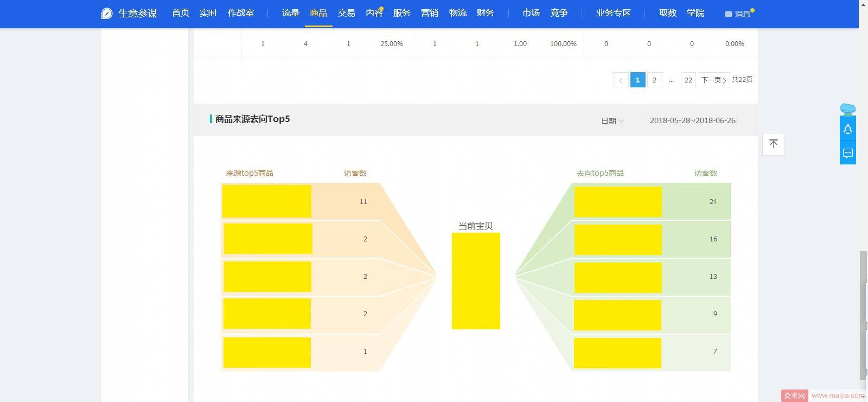Click the page vertical scrollbar thumb
Screen dimensions: 868x402
(863, 315)
